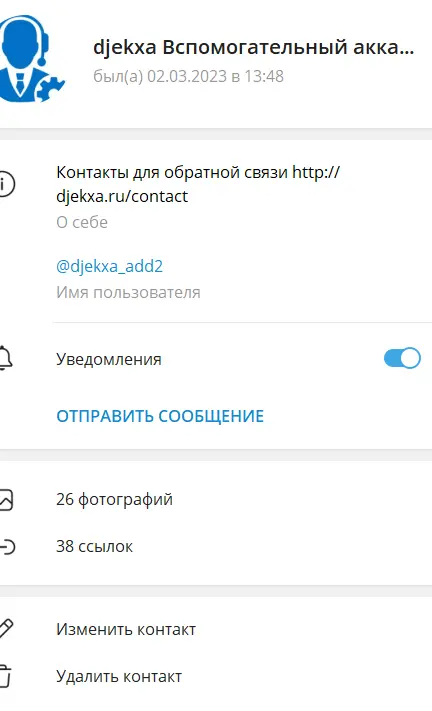Click the Уведомления label text
432x711 pixels.
click(x=109, y=359)
